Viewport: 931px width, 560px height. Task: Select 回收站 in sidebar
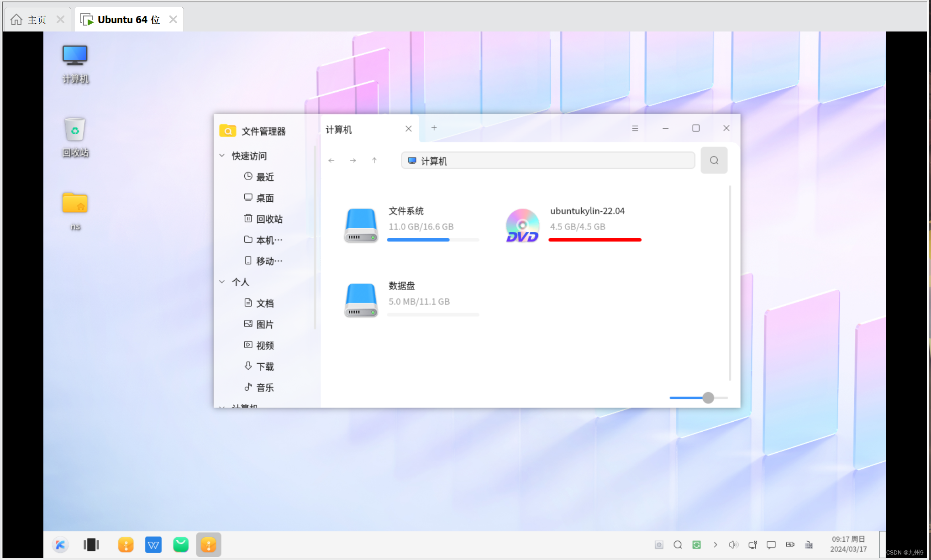point(268,219)
